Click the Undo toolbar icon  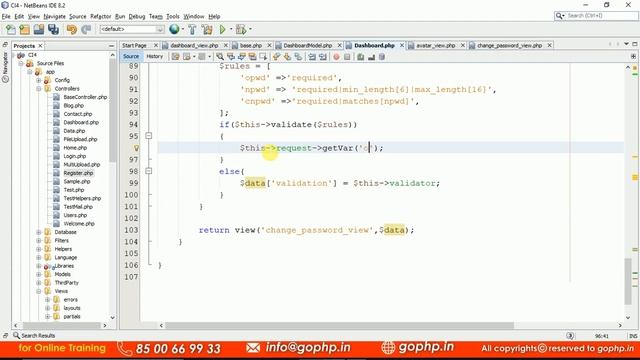tap(72, 29)
